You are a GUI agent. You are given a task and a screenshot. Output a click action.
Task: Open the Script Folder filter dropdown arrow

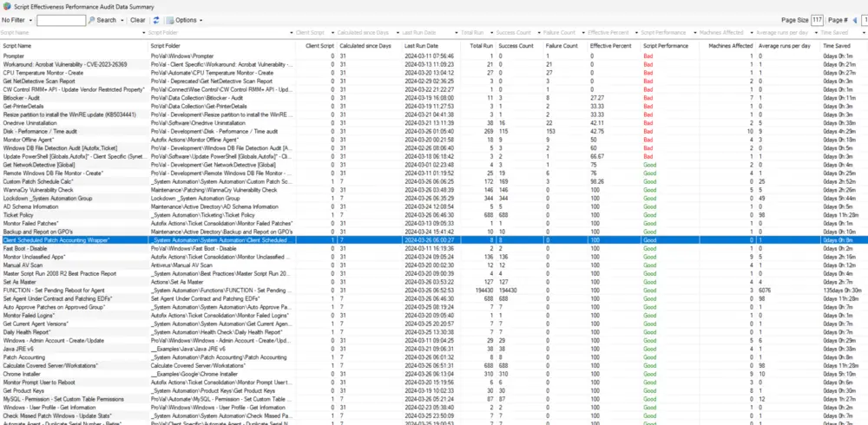(x=292, y=33)
